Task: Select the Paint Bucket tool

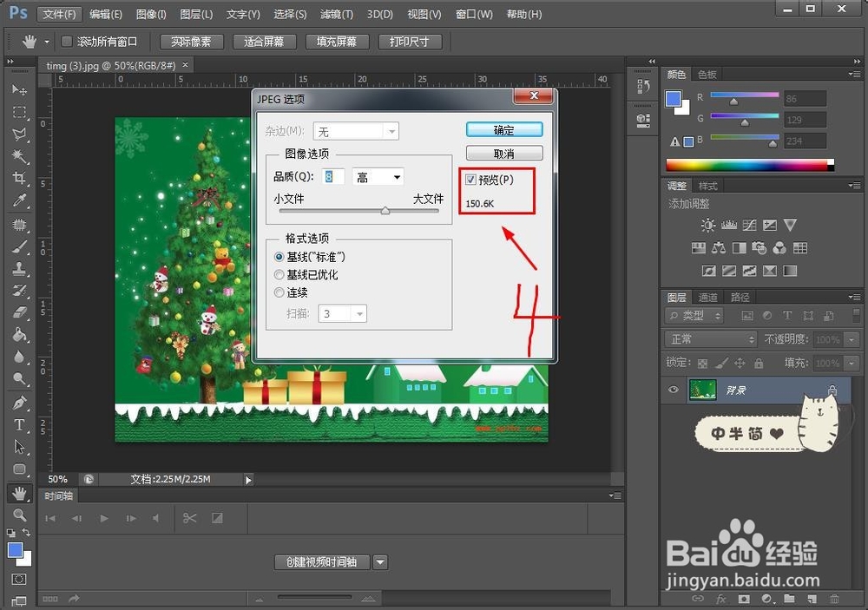Action: (x=19, y=335)
